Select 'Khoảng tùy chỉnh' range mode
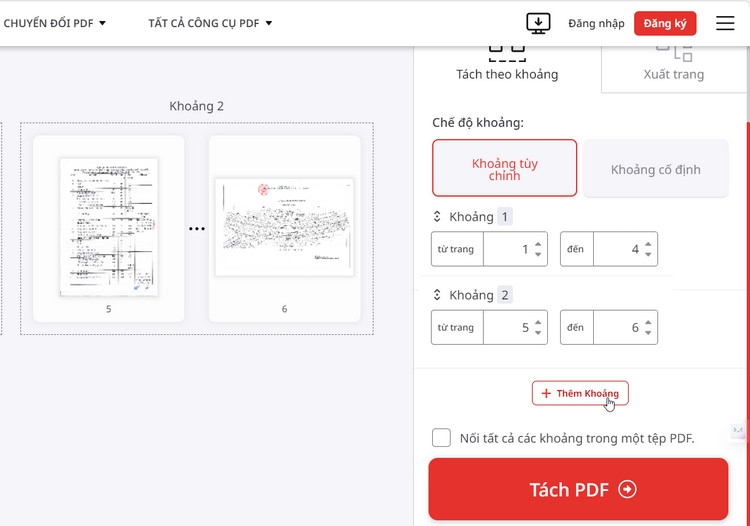This screenshot has width=750, height=526. pyautogui.click(x=505, y=168)
